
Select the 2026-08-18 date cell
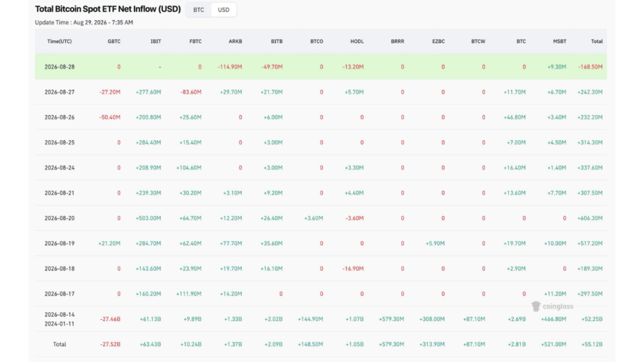[60, 269]
